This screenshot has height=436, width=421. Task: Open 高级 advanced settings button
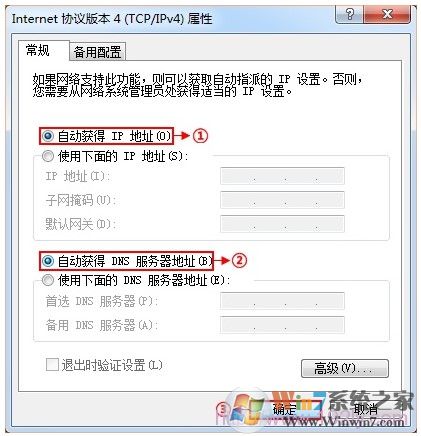click(x=345, y=368)
